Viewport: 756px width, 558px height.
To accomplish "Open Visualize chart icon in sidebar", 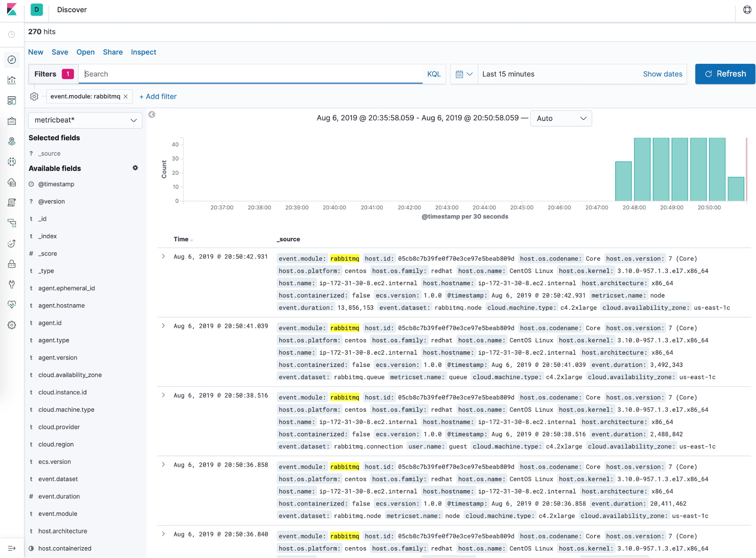I will 12,80.
